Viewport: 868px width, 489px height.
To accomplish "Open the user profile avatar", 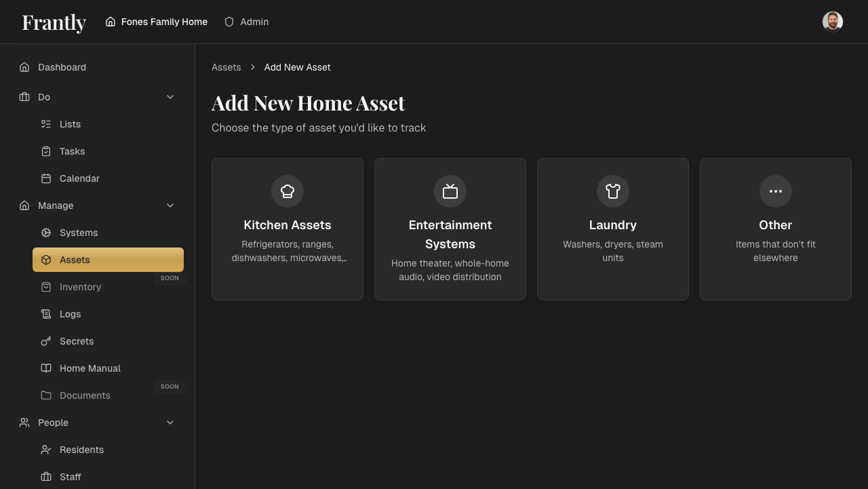I will 833,21.
